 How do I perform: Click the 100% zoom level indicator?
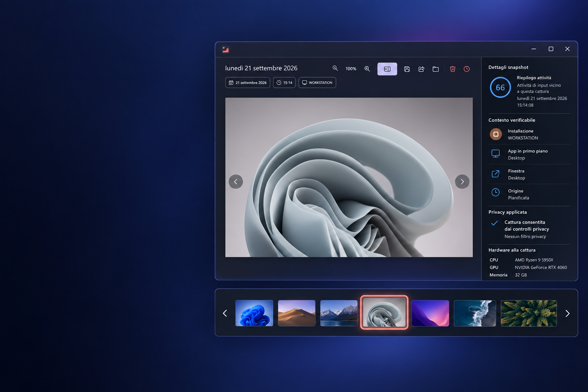(x=351, y=69)
